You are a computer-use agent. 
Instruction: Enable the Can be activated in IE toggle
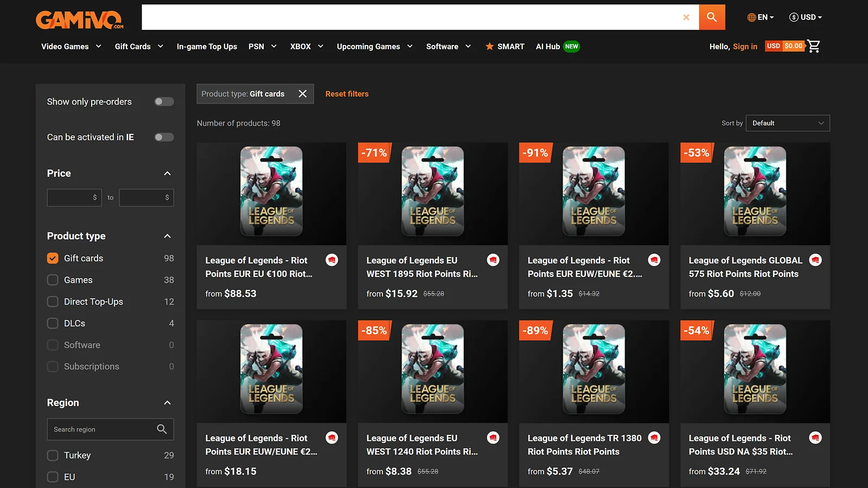[x=164, y=137]
